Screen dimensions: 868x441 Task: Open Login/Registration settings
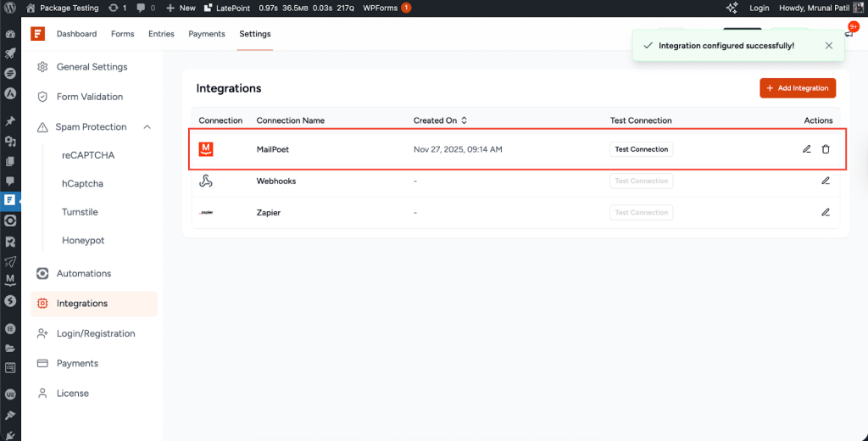[x=94, y=333]
